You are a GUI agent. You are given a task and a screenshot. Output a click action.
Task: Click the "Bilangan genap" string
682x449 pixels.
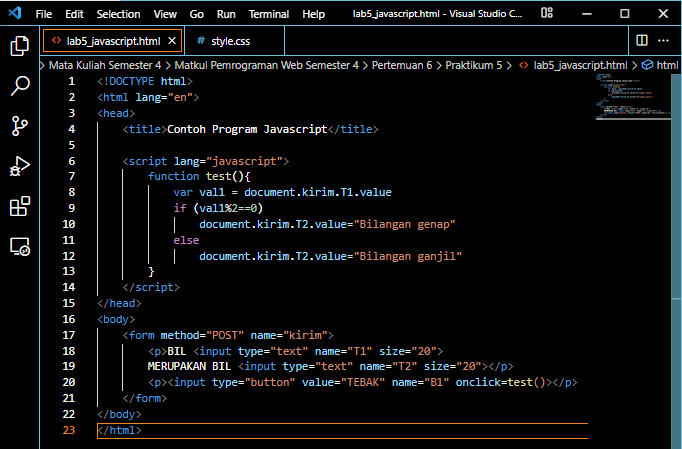[x=405, y=224]
